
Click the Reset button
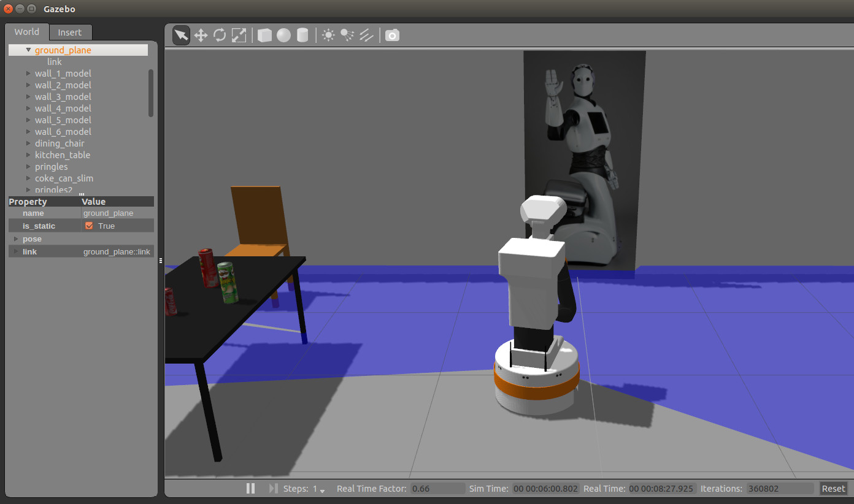point(833,489)
